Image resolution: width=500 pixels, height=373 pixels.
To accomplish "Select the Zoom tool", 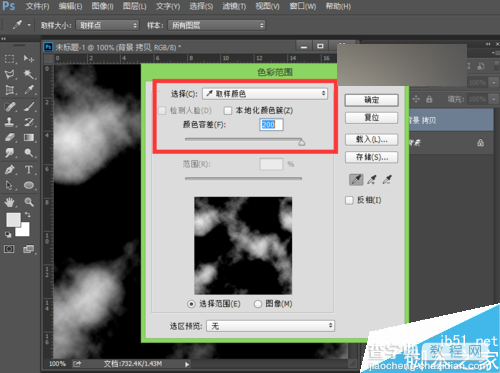I will click(x=29, y=202).
